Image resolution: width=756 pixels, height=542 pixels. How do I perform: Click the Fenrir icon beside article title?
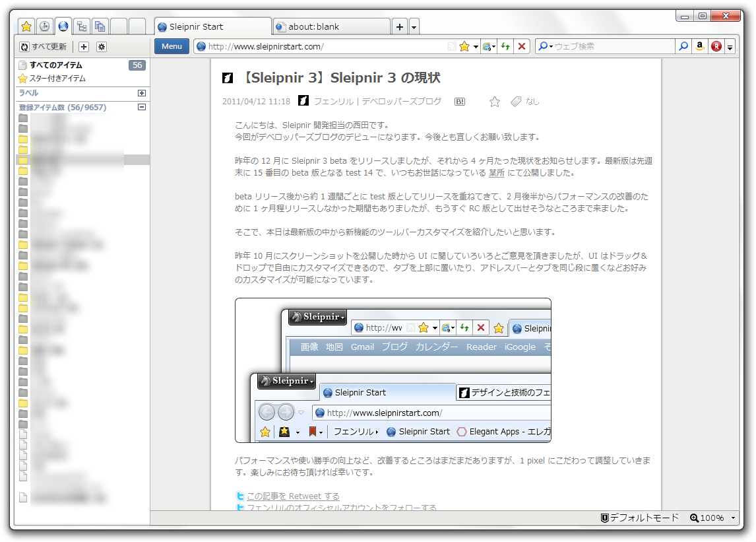point(228,78)
